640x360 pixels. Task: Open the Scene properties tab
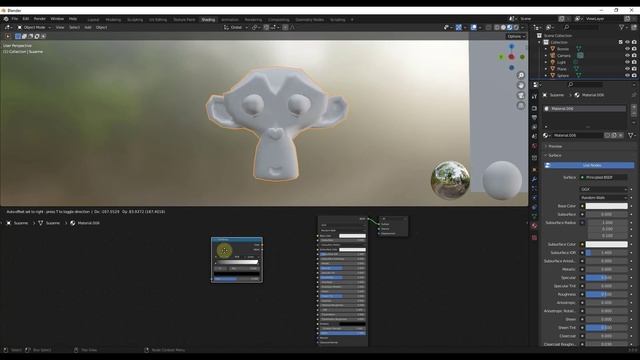tap(534, 136)
